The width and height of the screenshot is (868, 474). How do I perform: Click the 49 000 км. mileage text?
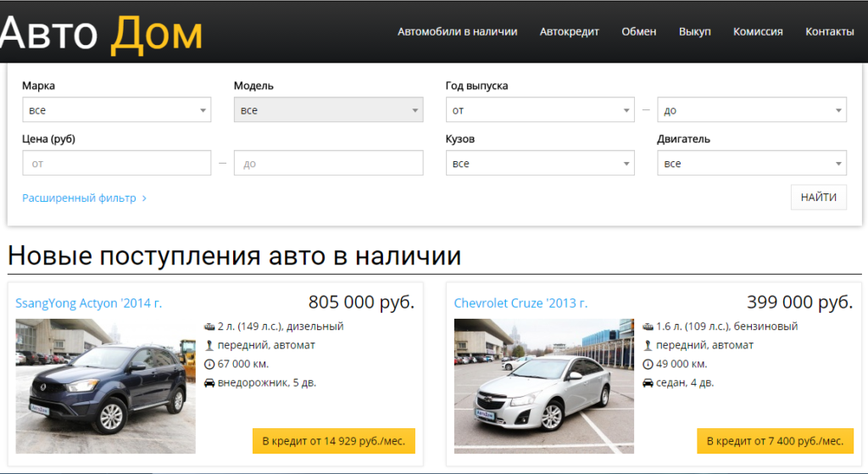coord(682,364)
